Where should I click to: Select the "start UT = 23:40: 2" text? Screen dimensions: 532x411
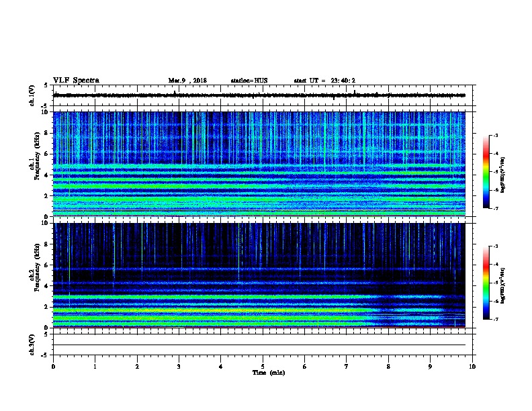pyautogui.click(x=324, y=81)
